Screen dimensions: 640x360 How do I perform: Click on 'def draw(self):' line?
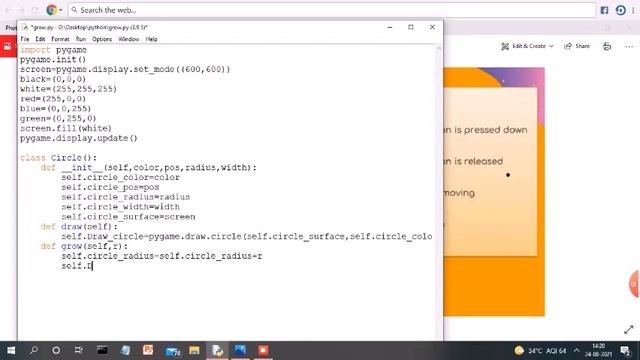pos(79,227)
